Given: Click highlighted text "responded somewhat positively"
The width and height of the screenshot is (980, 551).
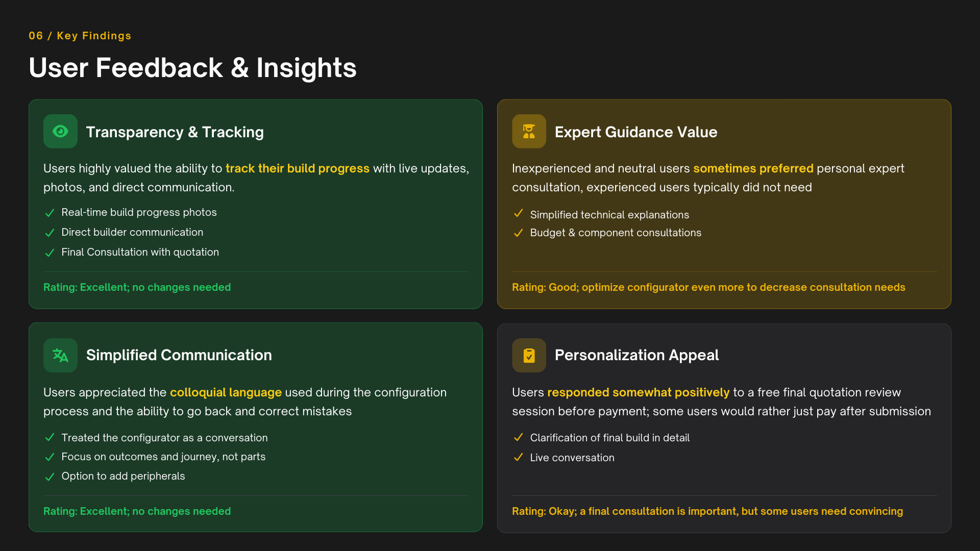Looking at the screenshot, I should pos(638,392).
